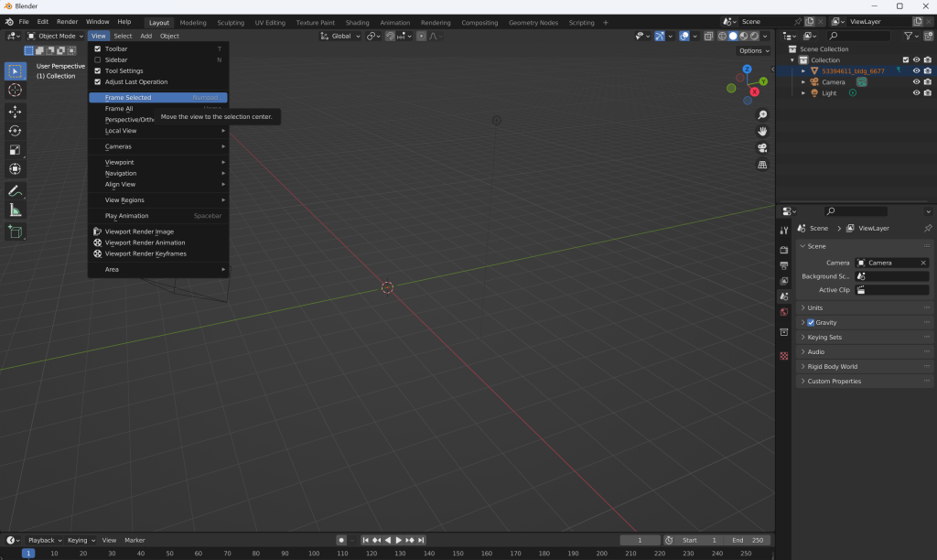Hide the Camera object with its eye icon

[x=916, y=81]
